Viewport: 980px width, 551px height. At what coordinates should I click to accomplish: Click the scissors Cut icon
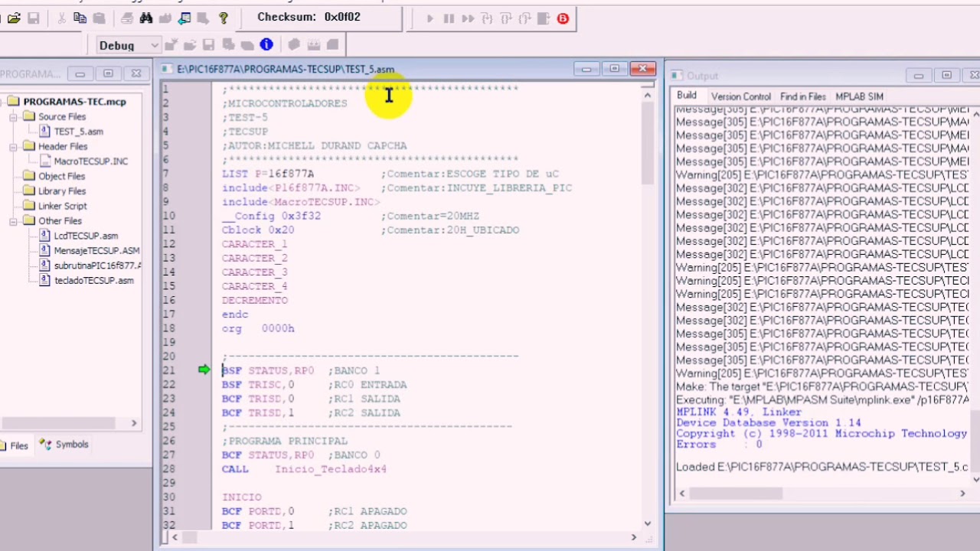click(61, 18)
